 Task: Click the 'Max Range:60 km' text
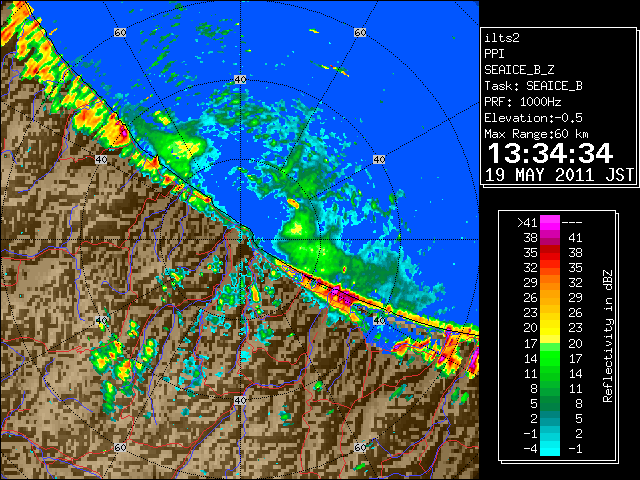click(536, 134)
